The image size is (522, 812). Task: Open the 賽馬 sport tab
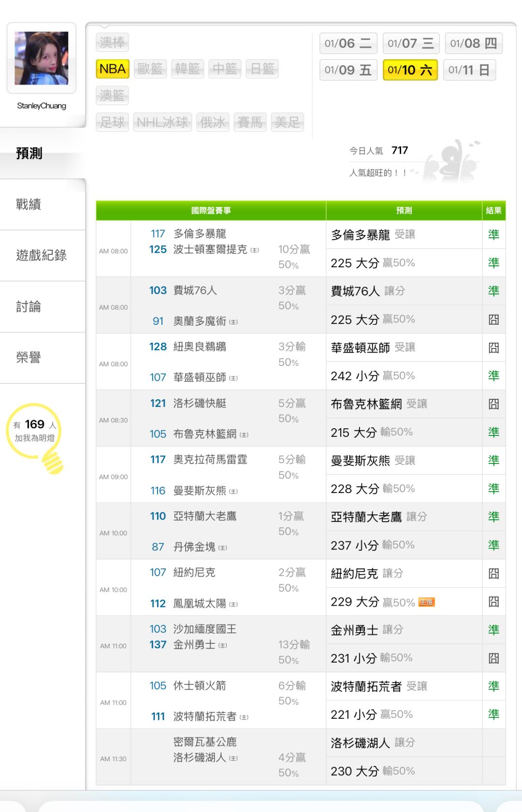pos(250,122)
